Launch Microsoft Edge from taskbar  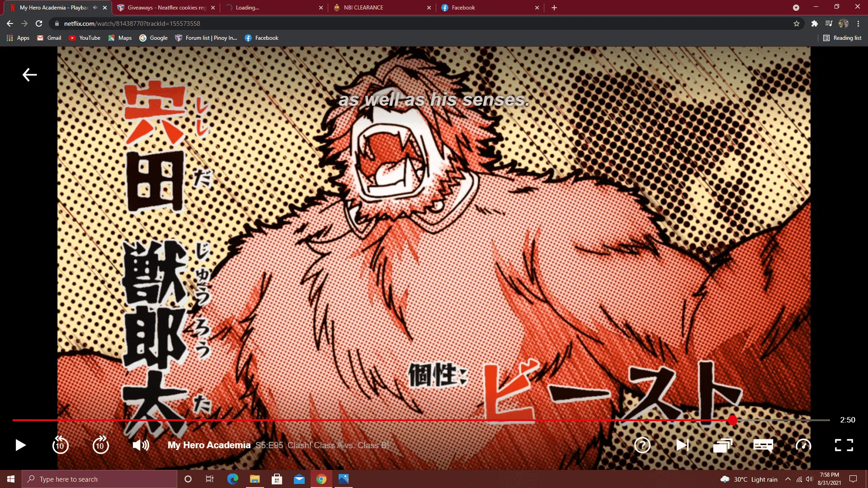tap(232, 479)
